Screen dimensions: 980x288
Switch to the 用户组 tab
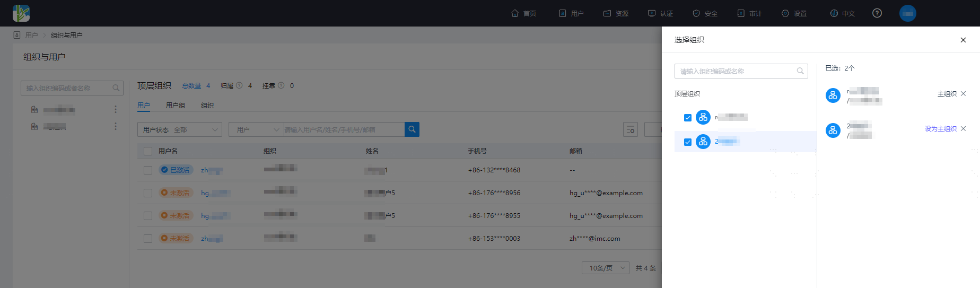[176, 106]
